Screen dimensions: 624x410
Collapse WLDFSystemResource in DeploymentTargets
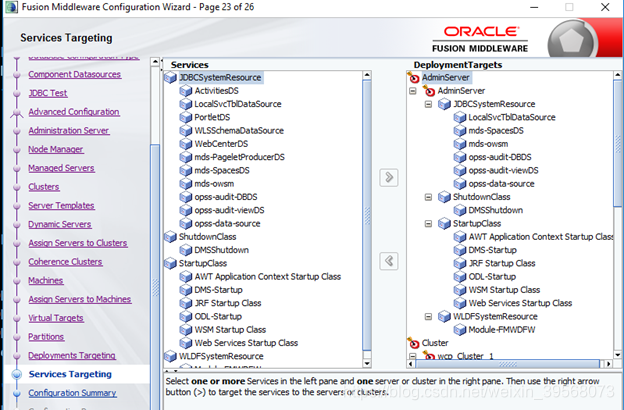(x=428, y=316)
